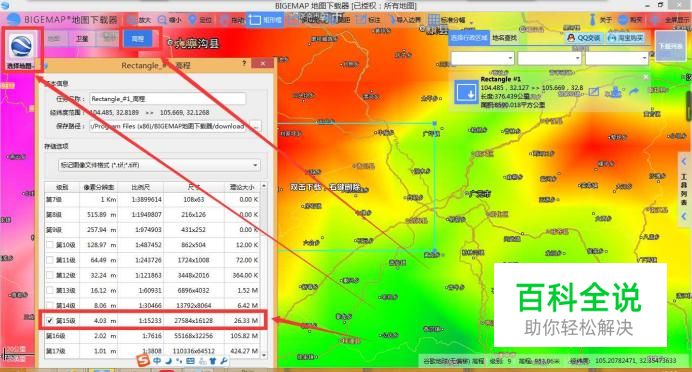
Task: Click the lower arrow in 工具列表 side strip
Action: click(x=684, y=216)
